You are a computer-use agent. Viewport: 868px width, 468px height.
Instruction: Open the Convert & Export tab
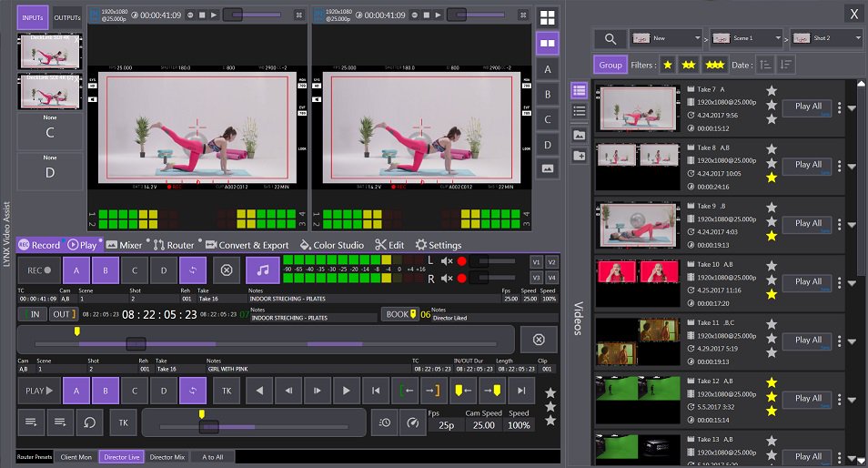click(247, 245)
